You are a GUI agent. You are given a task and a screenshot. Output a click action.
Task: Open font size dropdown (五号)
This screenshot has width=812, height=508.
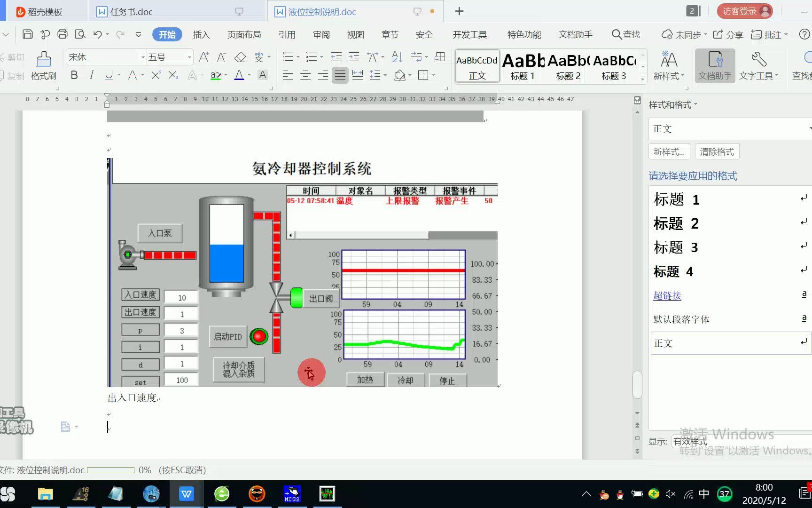pos(189,57)
